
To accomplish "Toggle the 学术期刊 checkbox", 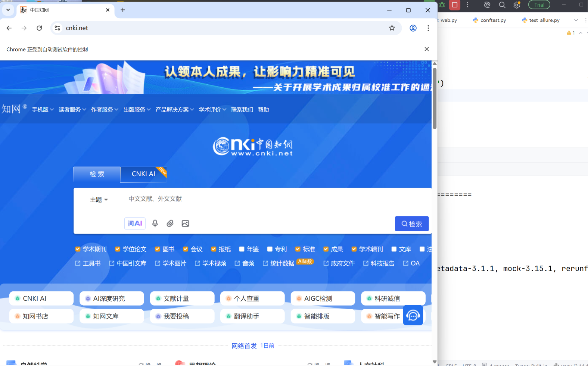I will [78, 249].
